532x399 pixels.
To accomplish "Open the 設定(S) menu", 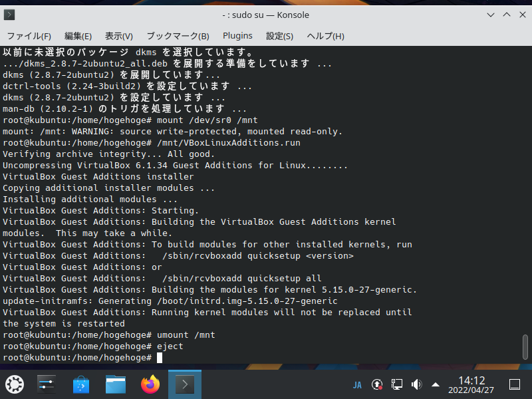I will coord(279,36).
